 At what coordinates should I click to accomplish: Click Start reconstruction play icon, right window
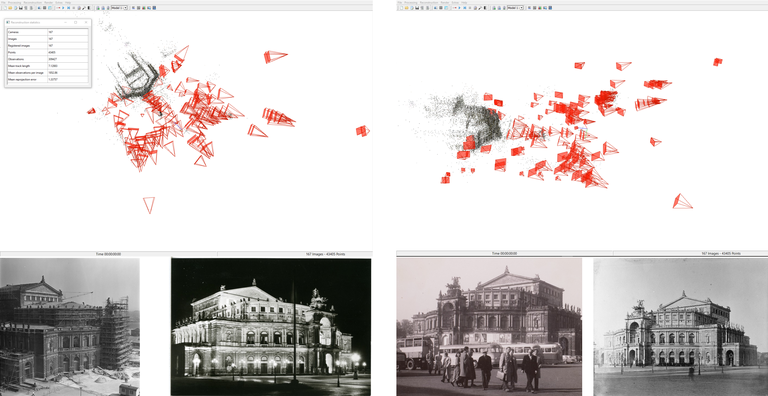click(459, 8)
